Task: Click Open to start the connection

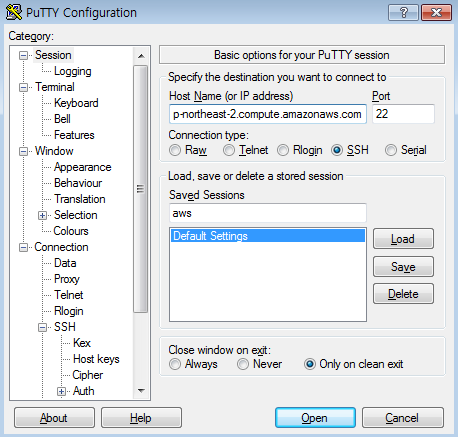Action: coord(315,418)
